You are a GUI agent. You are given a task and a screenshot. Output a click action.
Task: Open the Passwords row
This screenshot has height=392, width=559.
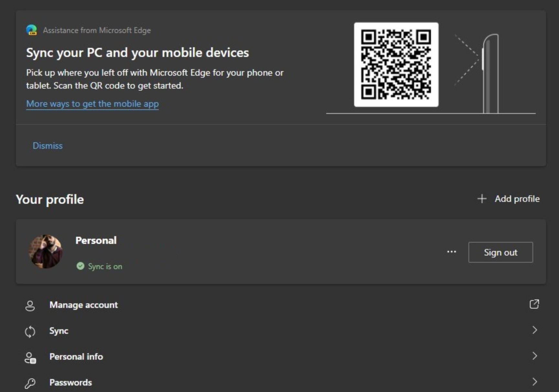point(281,382)
